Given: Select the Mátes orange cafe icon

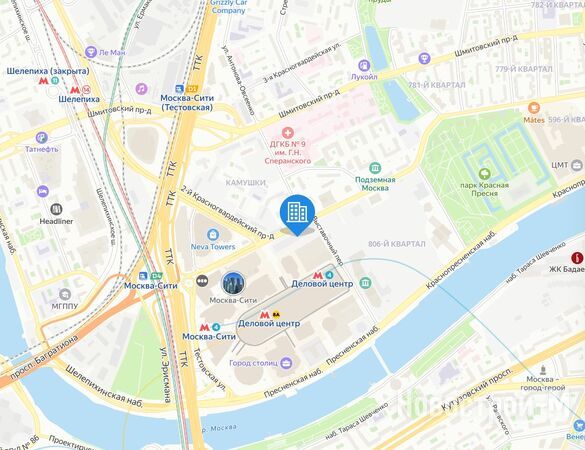Looking at the screenshot, I should click(x=534, y=108).
